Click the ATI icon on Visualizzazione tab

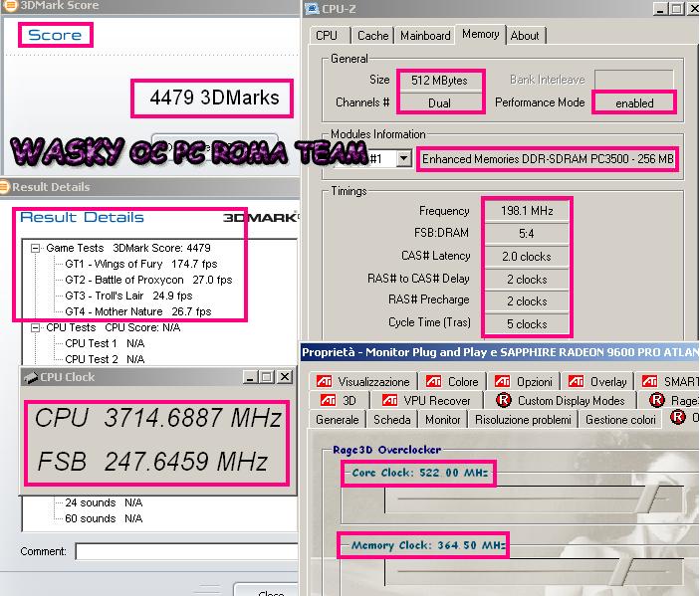click(x=324, y=381)
